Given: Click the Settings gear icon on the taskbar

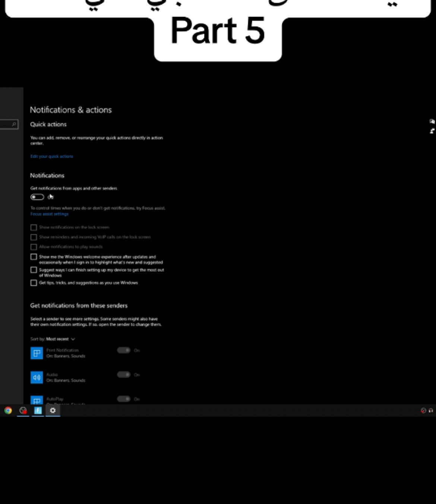Looking at the screenshot, I should [53, 411].
